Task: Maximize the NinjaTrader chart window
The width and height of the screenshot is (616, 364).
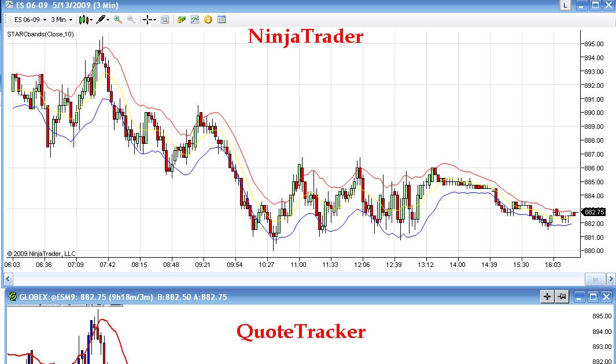Action: [x=595, y=6]
